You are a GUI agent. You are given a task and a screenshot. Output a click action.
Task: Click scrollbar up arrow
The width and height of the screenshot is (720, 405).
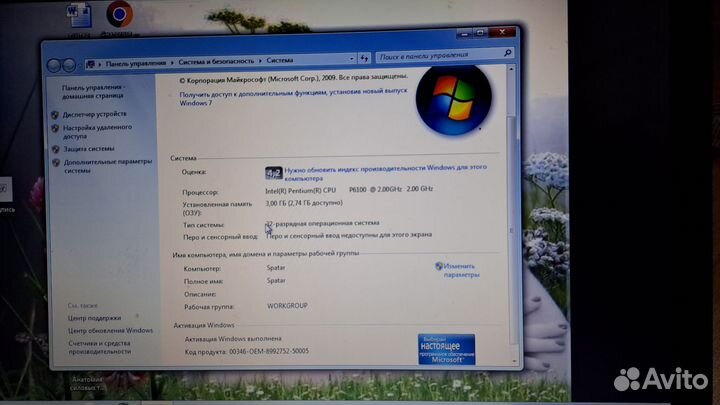coord(511,68)
